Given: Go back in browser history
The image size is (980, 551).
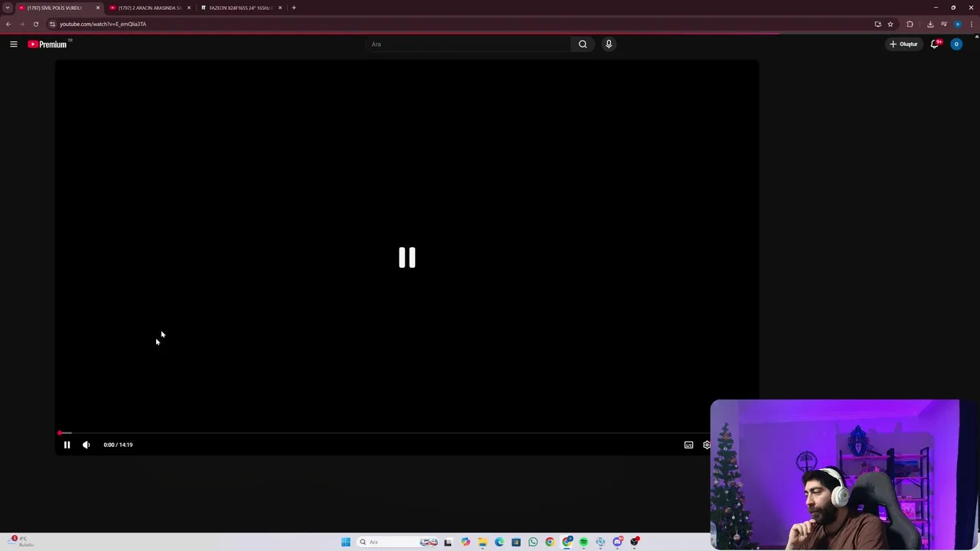Looking at the screenshot, I should (x=8, y=24).
